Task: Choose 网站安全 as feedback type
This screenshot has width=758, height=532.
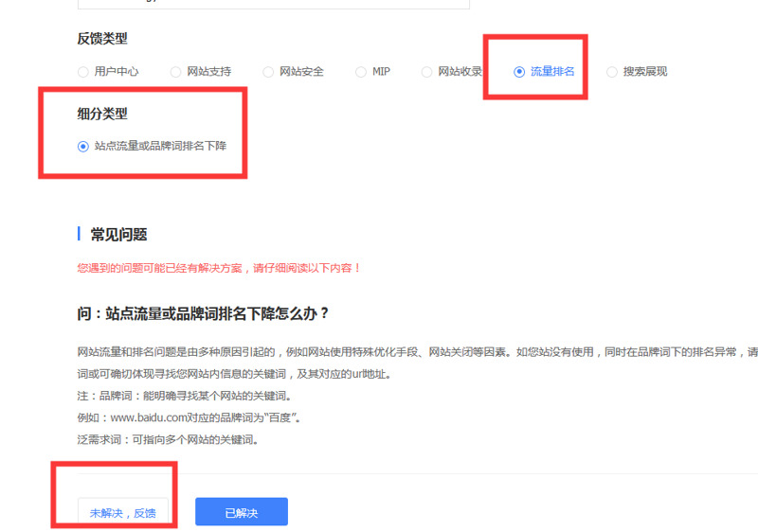Action: (x=268, y=72)
